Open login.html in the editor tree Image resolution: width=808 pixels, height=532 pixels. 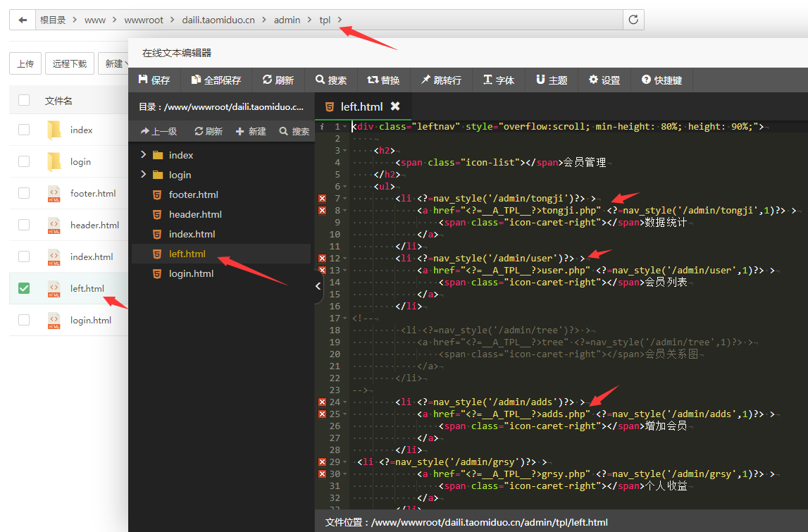191,273
